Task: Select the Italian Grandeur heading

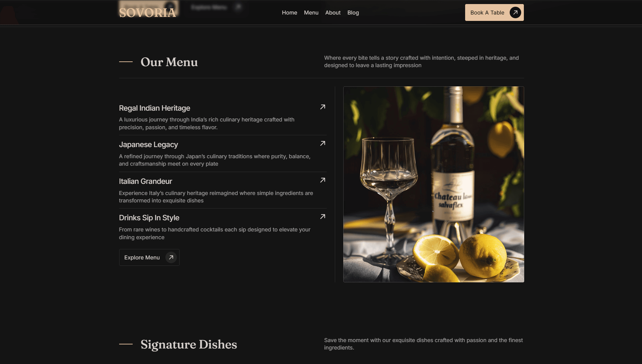Action: pos(145,181)
